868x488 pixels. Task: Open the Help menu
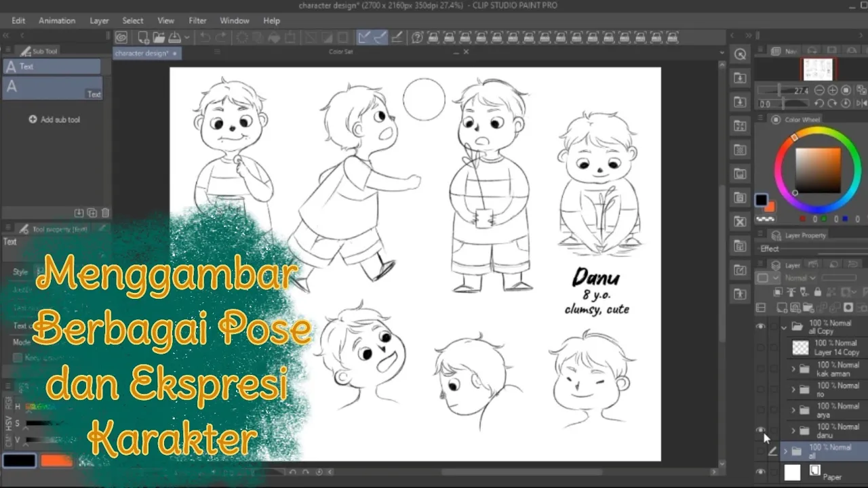click(x=271, y=20)
